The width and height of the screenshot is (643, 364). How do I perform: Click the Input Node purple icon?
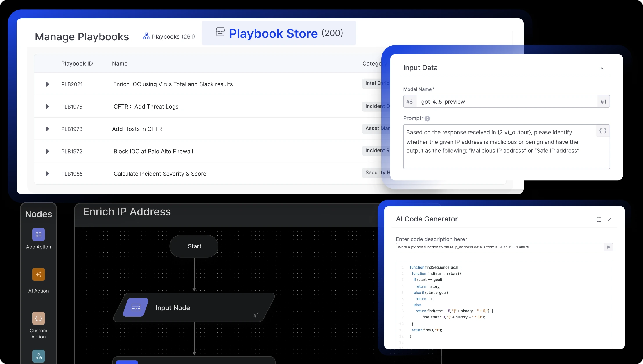pyautogui.click(x=136, y=307)
